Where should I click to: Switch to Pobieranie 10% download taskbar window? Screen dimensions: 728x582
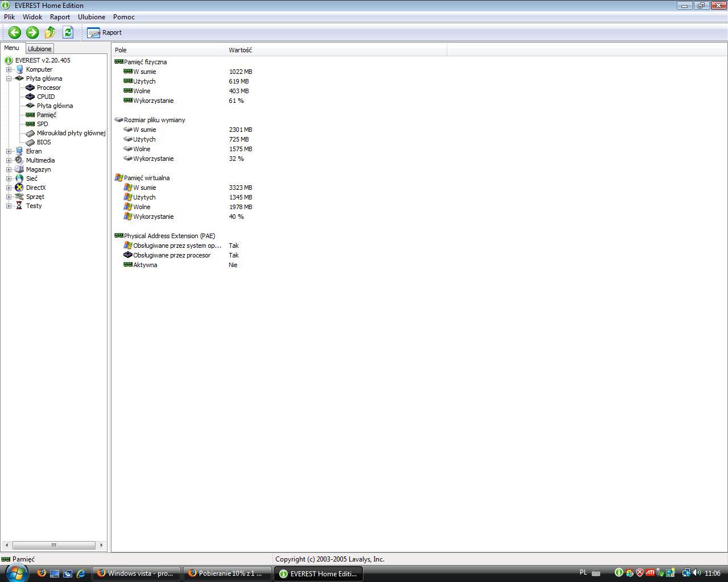(x=227, y=573)
